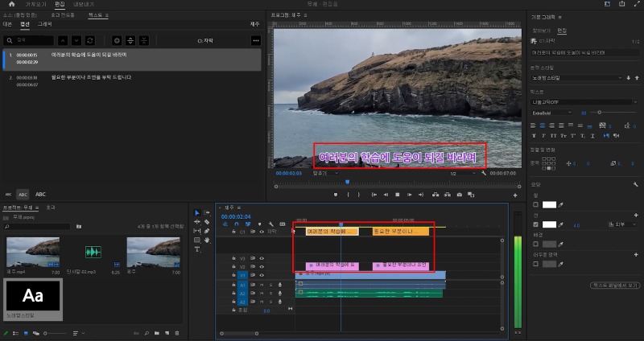Screen dimensions: 644x341
Task: Toggle the V2 track eye visibility
Action: click(261, 266)
